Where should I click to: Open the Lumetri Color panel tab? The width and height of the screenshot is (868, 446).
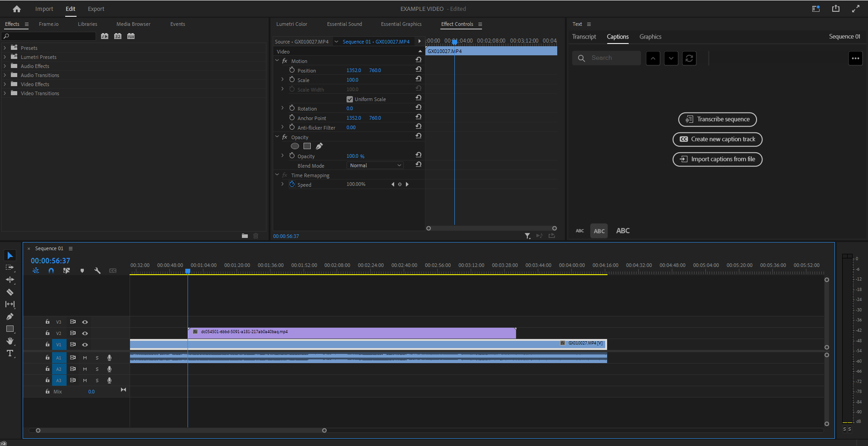tap(292, 24)
